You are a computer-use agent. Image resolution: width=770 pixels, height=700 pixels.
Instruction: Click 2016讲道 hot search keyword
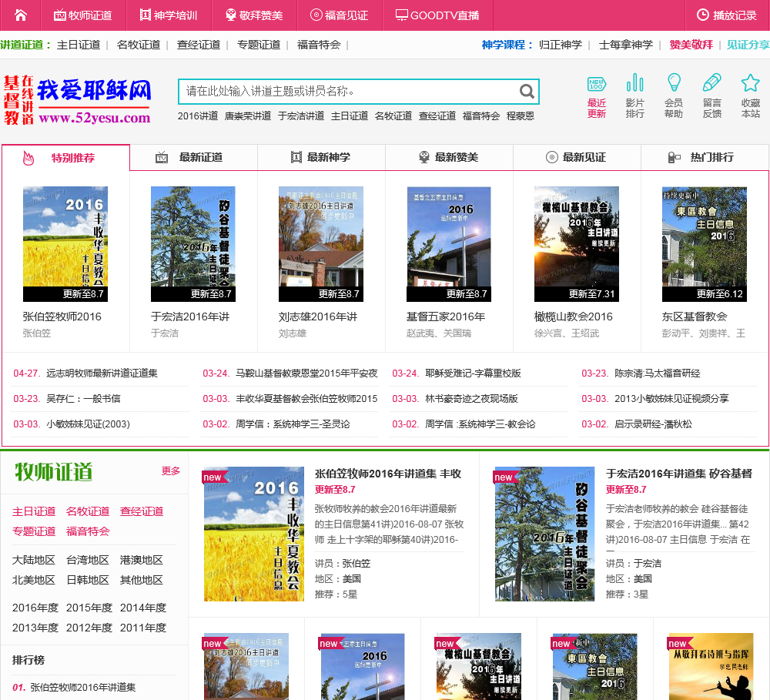tap(198, 116)
